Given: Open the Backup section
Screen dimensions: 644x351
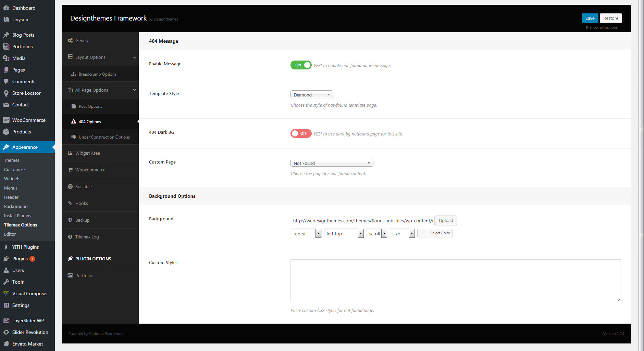Looking at the screenshot, I should [82, 220].
